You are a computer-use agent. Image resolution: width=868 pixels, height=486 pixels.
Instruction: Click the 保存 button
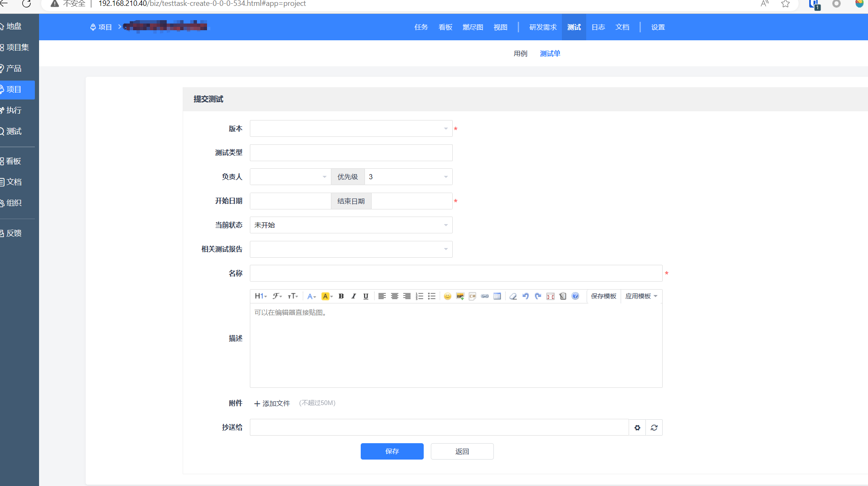click(392, 452)
